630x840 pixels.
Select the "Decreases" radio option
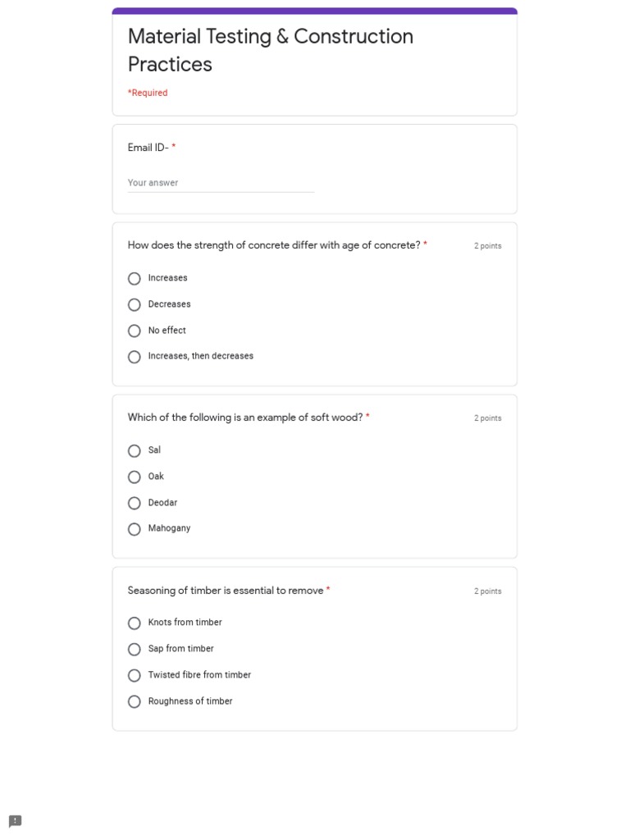pyautogui.click(x=135, y=305)
